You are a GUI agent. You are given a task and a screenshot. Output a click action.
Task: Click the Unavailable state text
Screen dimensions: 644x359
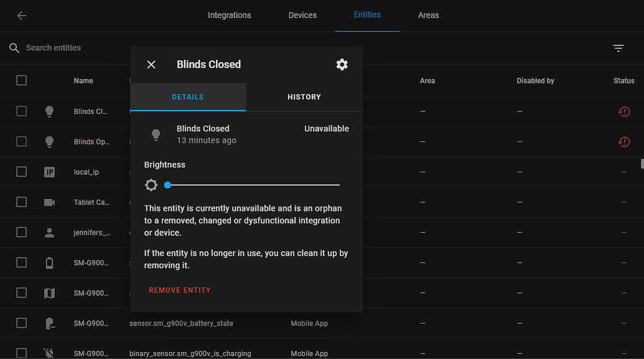(x=327, y=129)
